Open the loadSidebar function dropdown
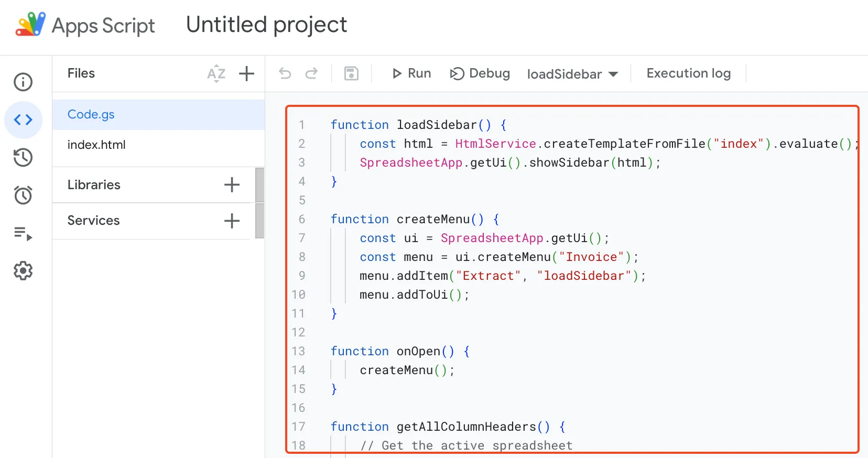Screen dimensions: 868x458 pyautogui.click(x=572, y=74)
